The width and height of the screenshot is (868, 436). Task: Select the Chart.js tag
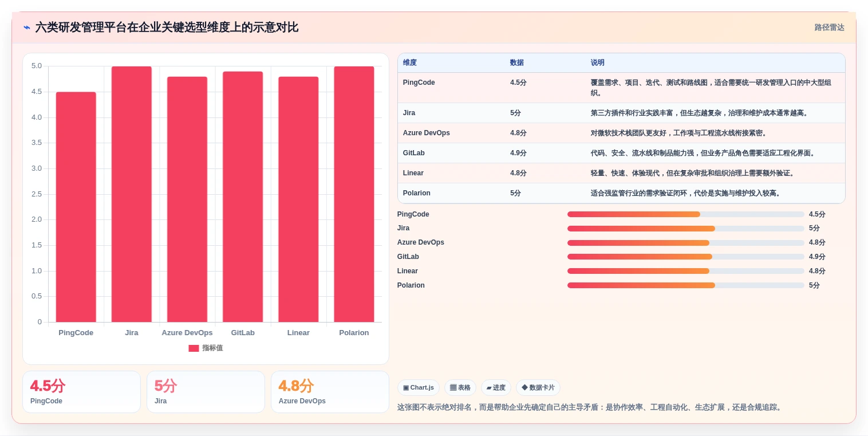coord(418,388)
